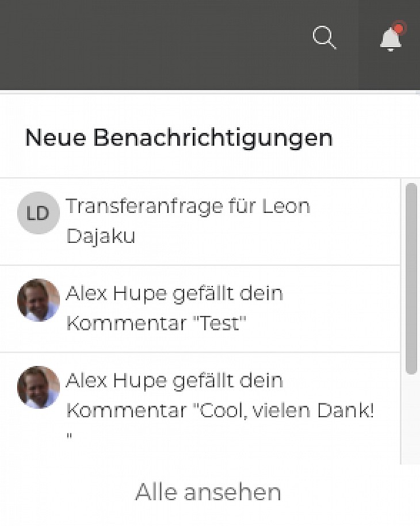The height and width of the screenshot is (526, 420).
Task: Click the red badge on the bell
Action: 398,28
